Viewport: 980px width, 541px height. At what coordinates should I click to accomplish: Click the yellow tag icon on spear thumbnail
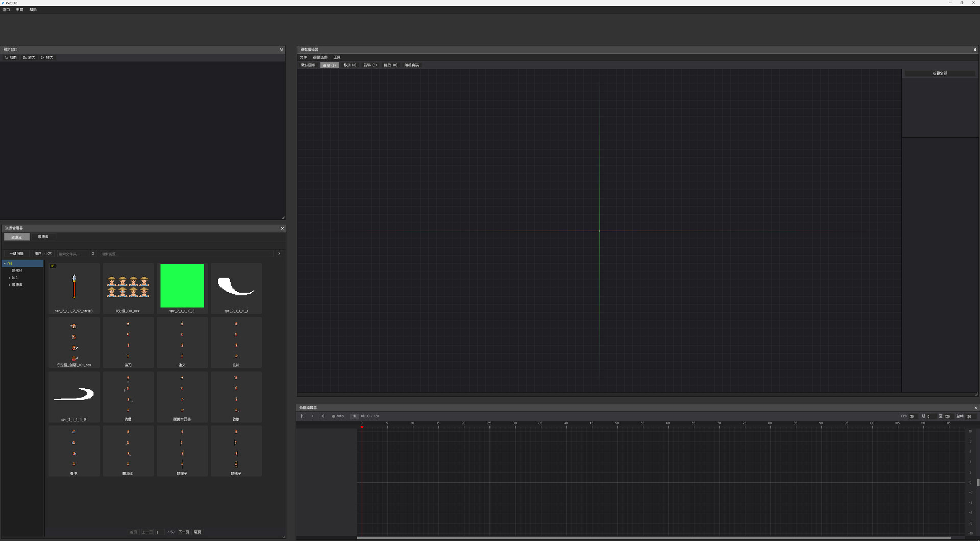click(x=53, y=266)
